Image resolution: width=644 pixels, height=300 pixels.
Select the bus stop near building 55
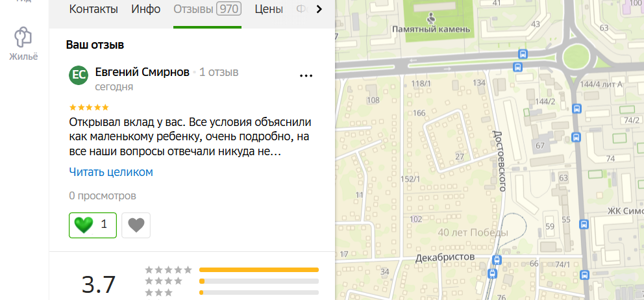[584, 225]
